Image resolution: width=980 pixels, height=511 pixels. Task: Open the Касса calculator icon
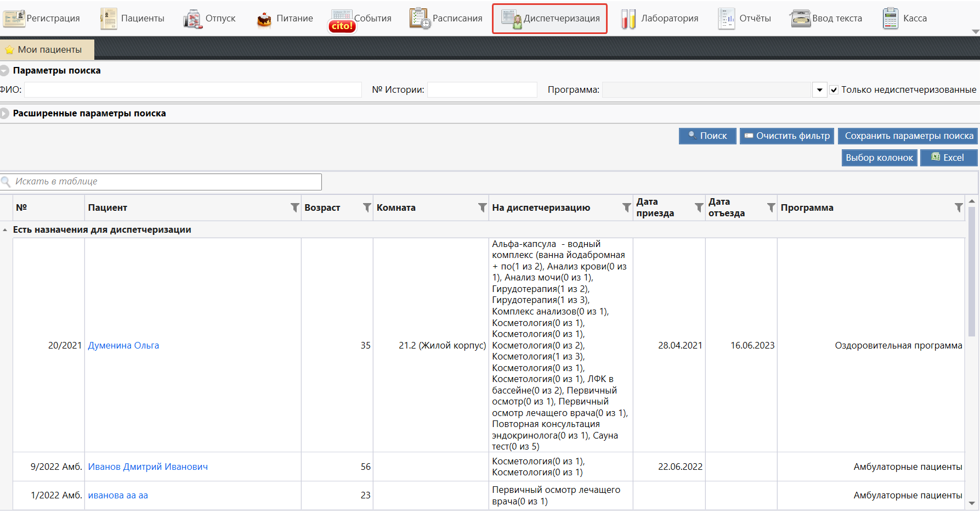coord(891,19)
